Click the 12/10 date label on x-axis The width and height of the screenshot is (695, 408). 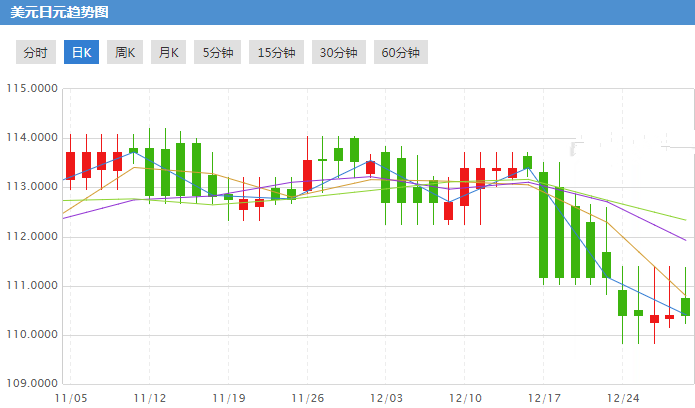[x=464, y=398]
